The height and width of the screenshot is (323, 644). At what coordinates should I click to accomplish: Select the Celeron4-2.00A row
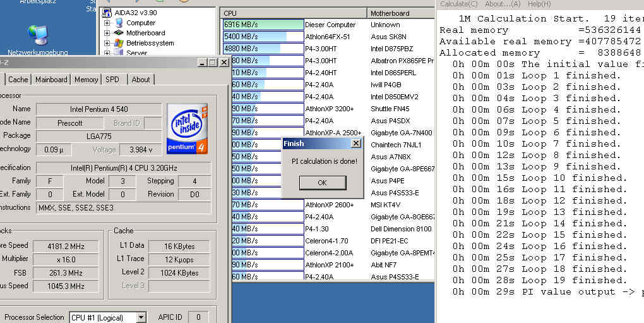(329, 253)
